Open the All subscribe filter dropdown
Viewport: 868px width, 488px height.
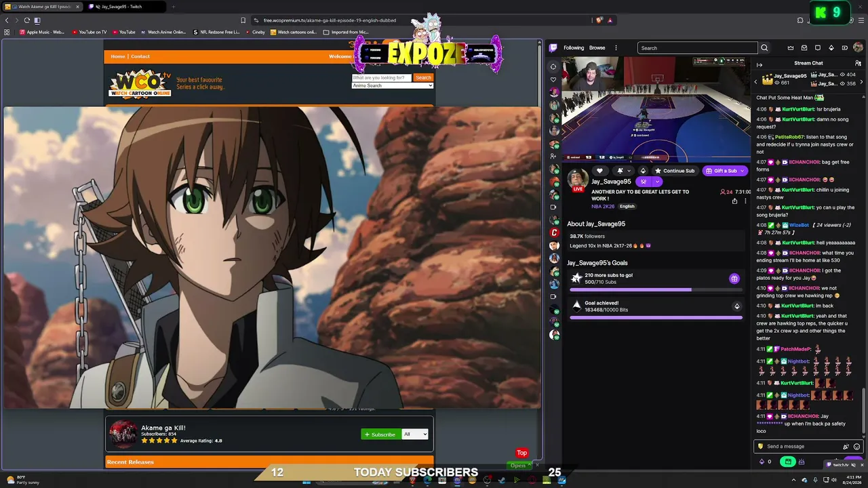[415, 434]
